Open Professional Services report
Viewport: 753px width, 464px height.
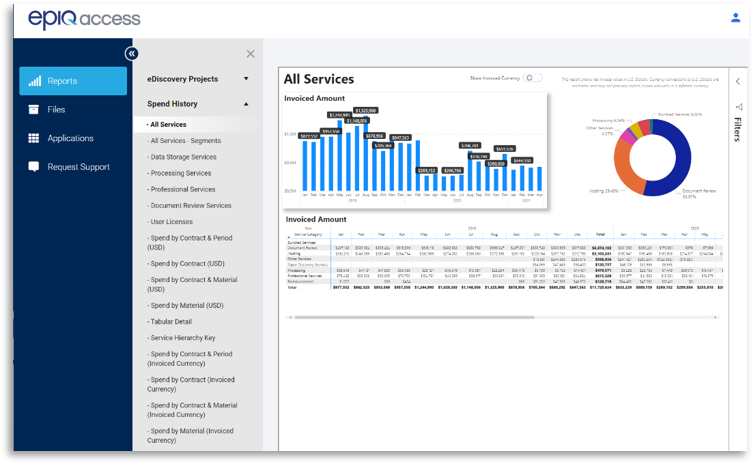[x=182, y=189]
